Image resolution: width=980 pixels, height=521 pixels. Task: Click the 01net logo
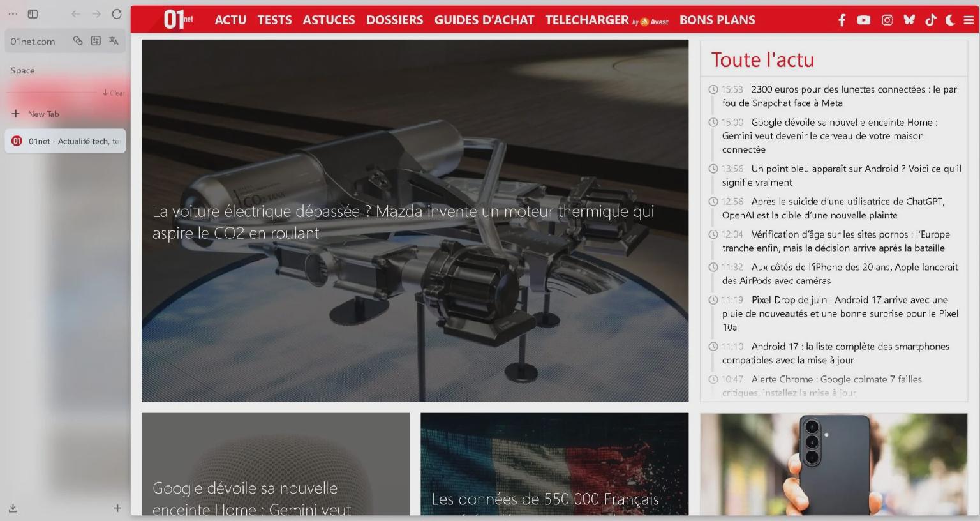point(178,20)
